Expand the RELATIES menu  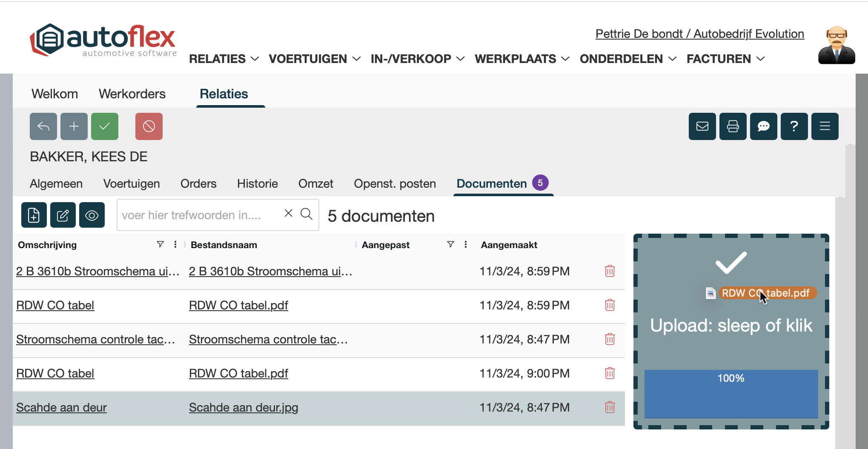point(224,59)
